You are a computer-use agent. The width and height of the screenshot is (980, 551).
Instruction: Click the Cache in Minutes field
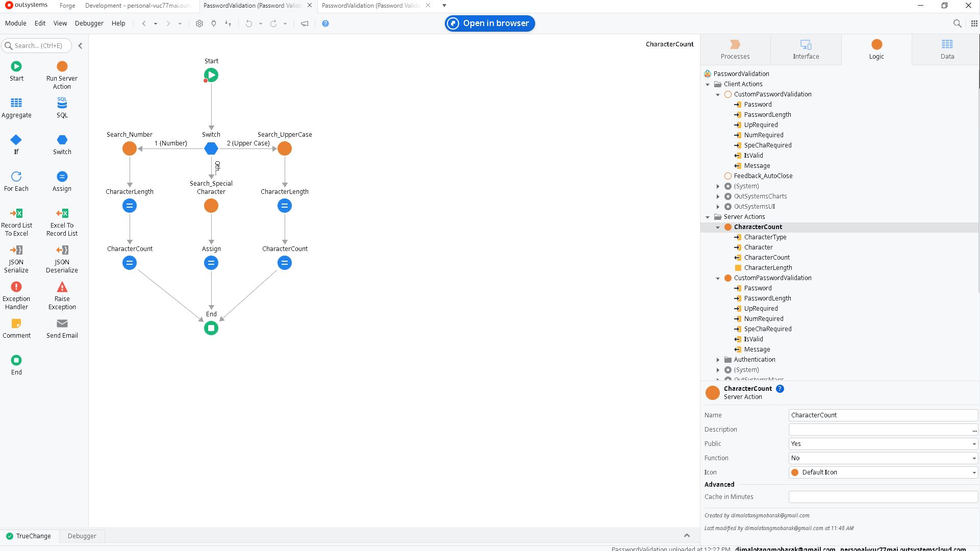click(x=883, y=497)
